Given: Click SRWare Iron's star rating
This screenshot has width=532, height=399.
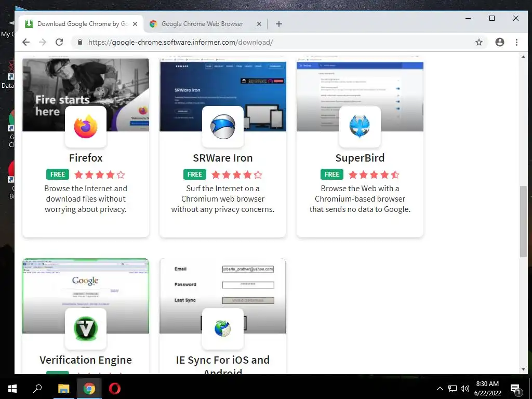Looking at the screenshot, I should tap(237, 175).
